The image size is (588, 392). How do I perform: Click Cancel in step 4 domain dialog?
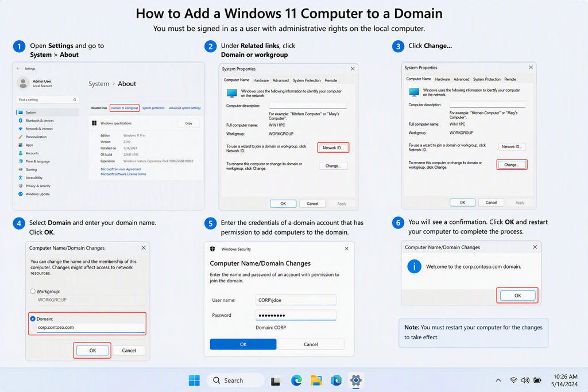pos(129,351)
